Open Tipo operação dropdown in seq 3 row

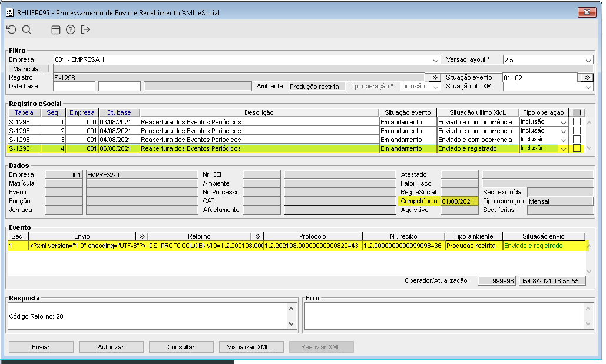click(x=564, y=140)
